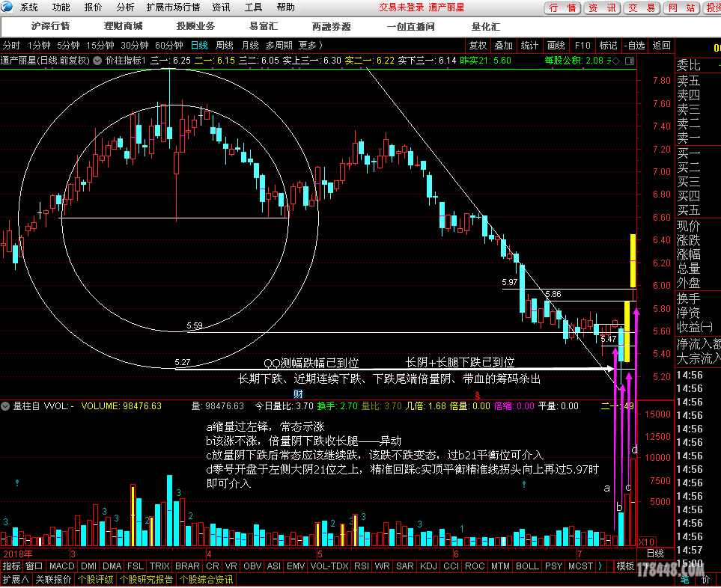Select the MACD indicator tab

click(x=62, y=566)
